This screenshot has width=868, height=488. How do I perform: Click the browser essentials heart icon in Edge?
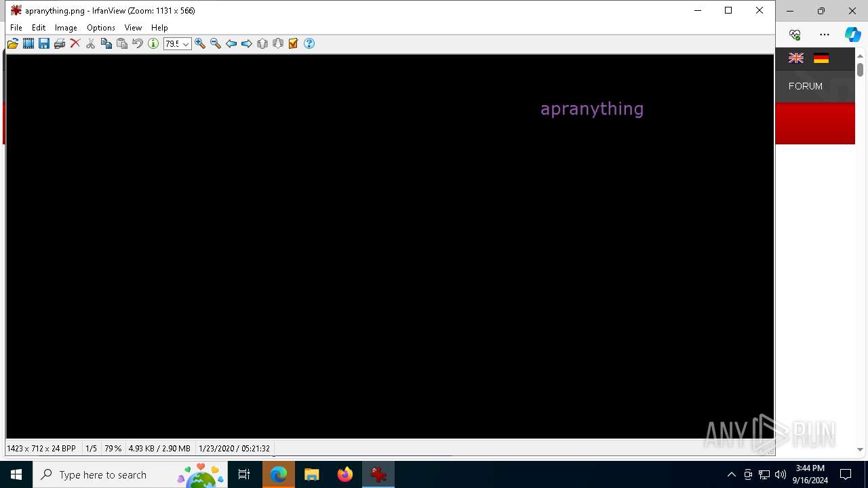pyautogui.click(x=795, y=35)
